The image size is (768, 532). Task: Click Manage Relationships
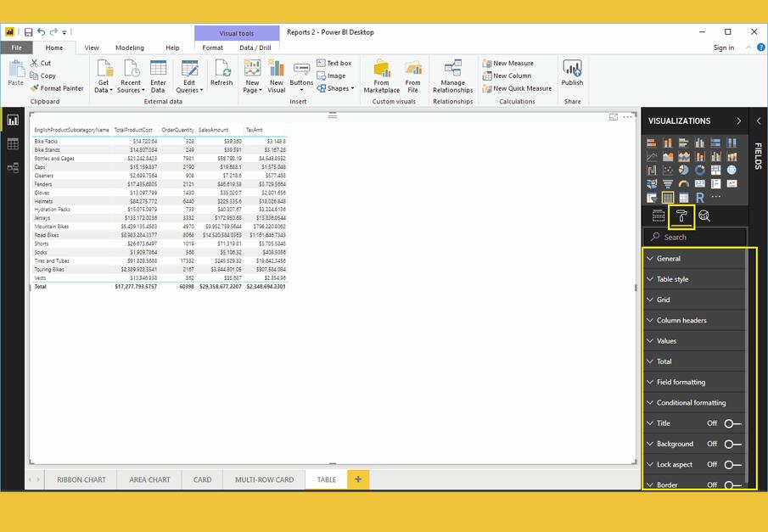click(452, 76)
